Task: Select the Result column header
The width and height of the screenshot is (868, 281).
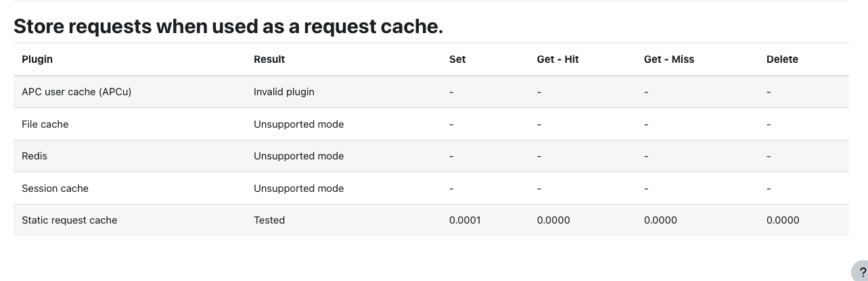Action: pos(269,59)
